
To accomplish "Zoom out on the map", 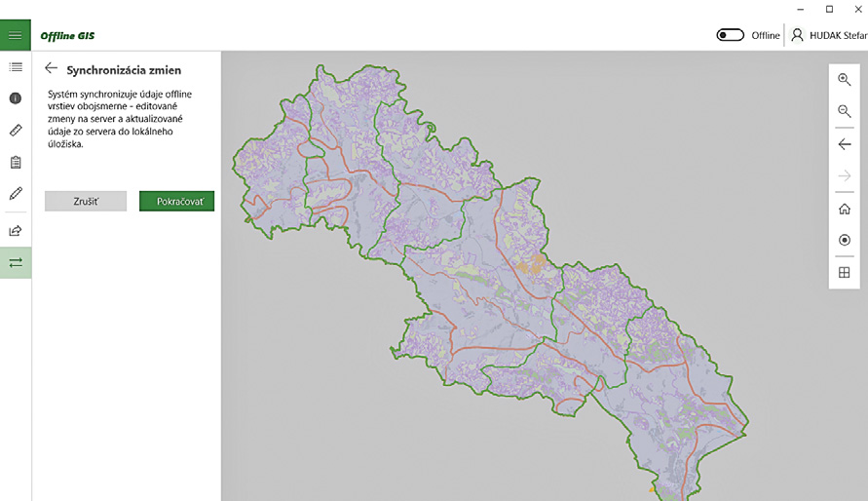I will click(x=845, y=112).
